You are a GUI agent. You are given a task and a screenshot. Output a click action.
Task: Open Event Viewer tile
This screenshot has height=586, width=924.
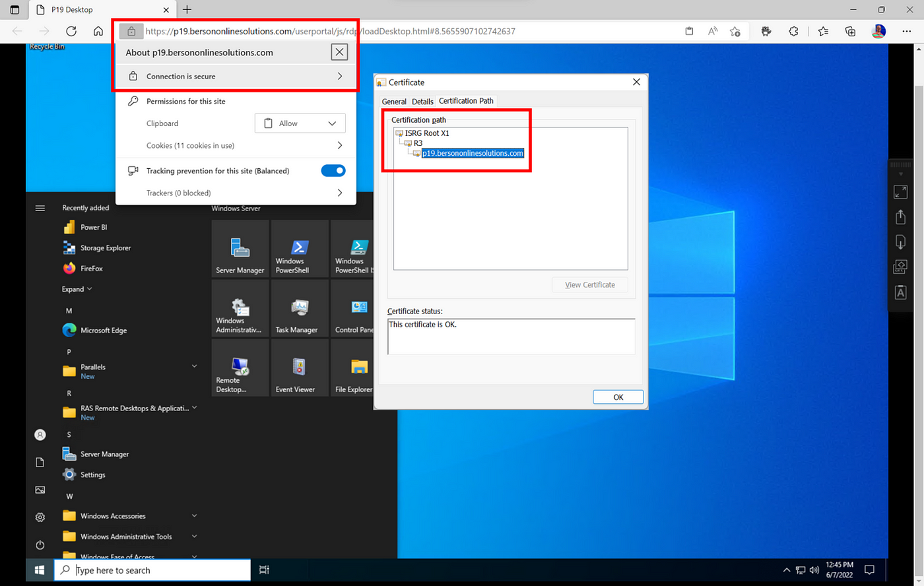click(x=299, y=368)
